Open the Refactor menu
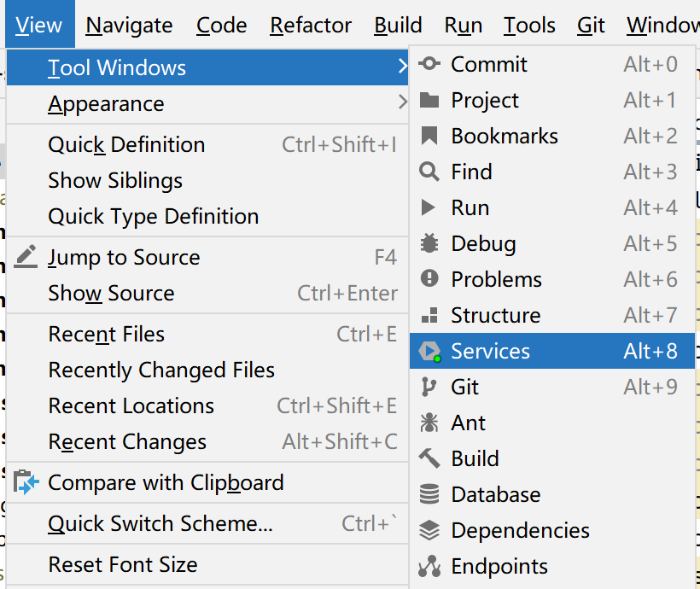 point(311,26)
